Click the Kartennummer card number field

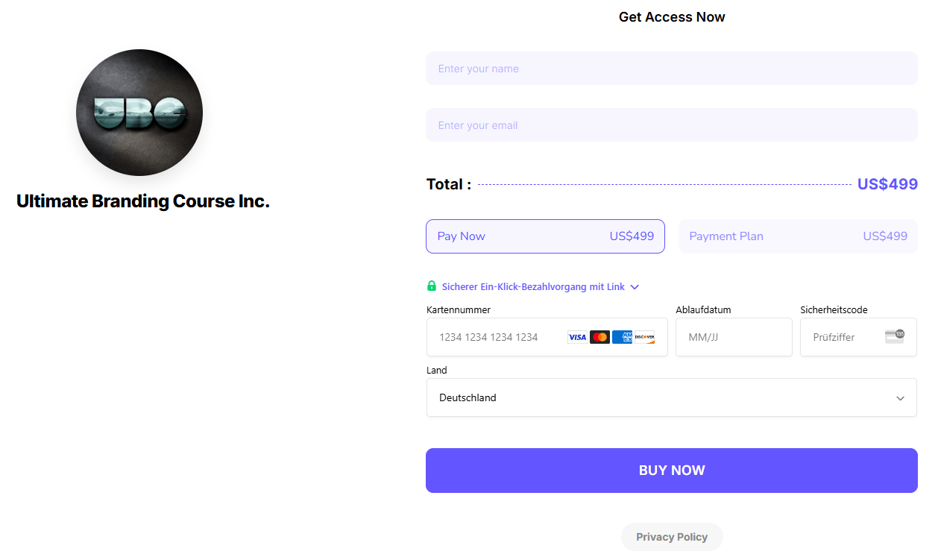click(x=547, y=337)
